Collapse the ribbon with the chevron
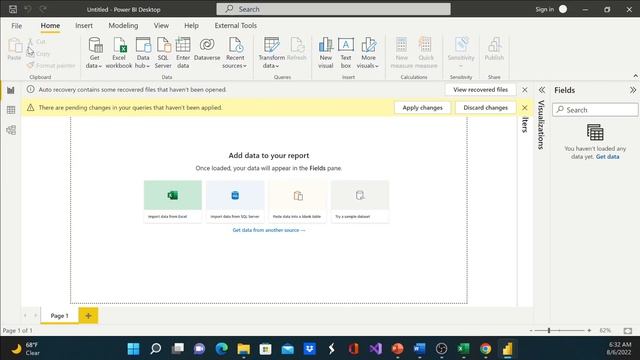Screen dimensions: 640x360 click(635, 76)
